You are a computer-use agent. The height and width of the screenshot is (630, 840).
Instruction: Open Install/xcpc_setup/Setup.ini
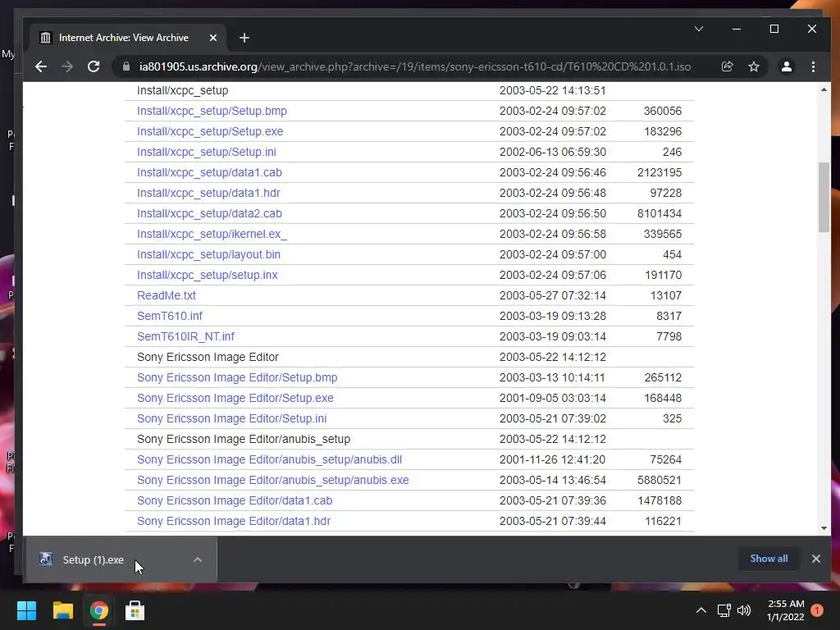[x=206, y=152]
